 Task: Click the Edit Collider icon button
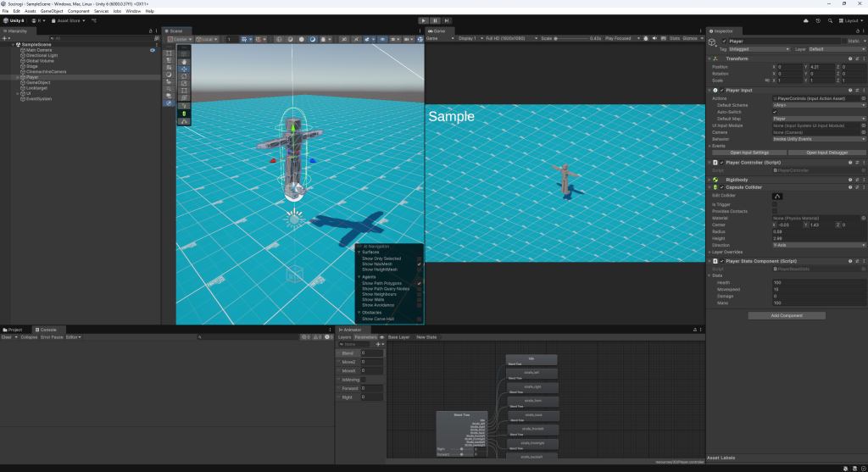776,196
